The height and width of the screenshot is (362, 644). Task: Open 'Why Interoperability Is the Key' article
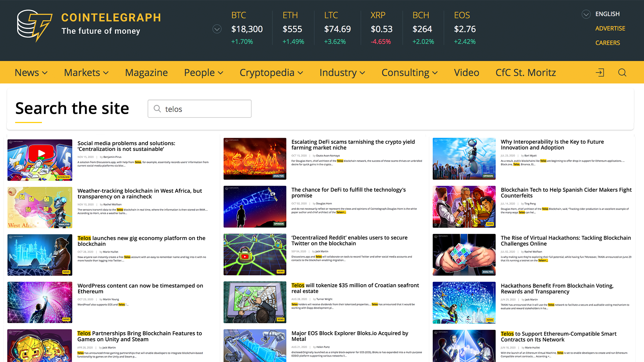(552, 145)
